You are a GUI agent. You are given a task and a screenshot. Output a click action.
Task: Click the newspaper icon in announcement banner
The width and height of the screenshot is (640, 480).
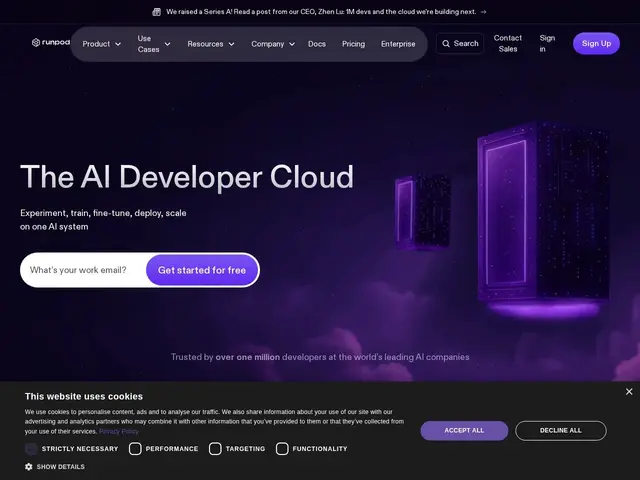coord(156,12)
